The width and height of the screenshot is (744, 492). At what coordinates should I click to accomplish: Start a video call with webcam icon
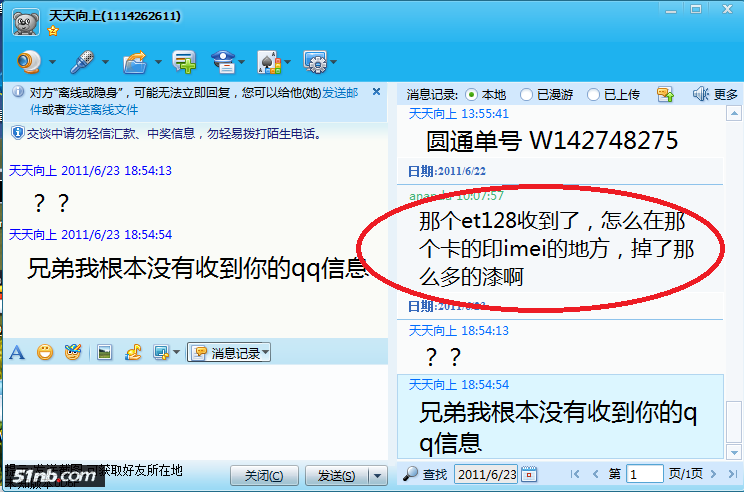pyautogui.click(x=29, y=62)
